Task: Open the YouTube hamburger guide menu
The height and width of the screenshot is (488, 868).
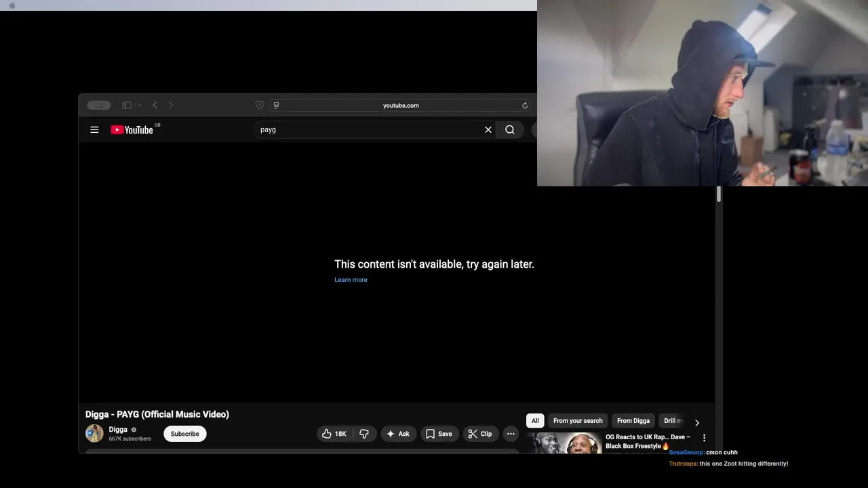Action: tap(94, 129)
